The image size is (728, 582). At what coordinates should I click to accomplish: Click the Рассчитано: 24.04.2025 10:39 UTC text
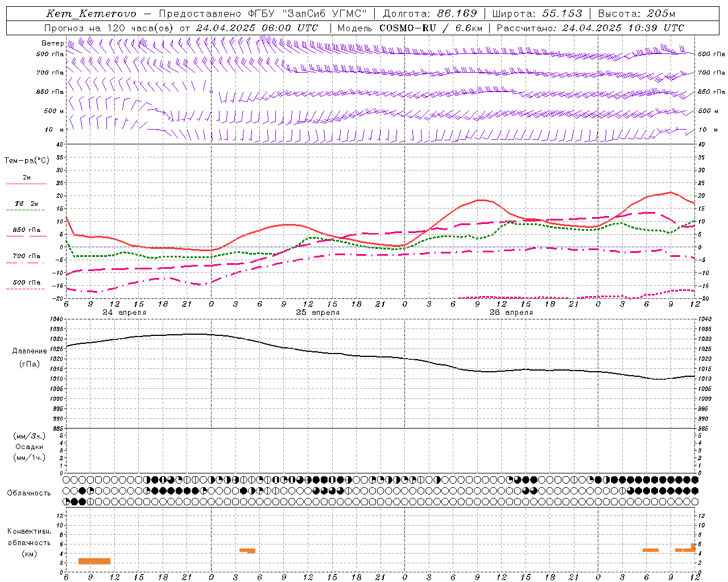[x=590, y=27]
